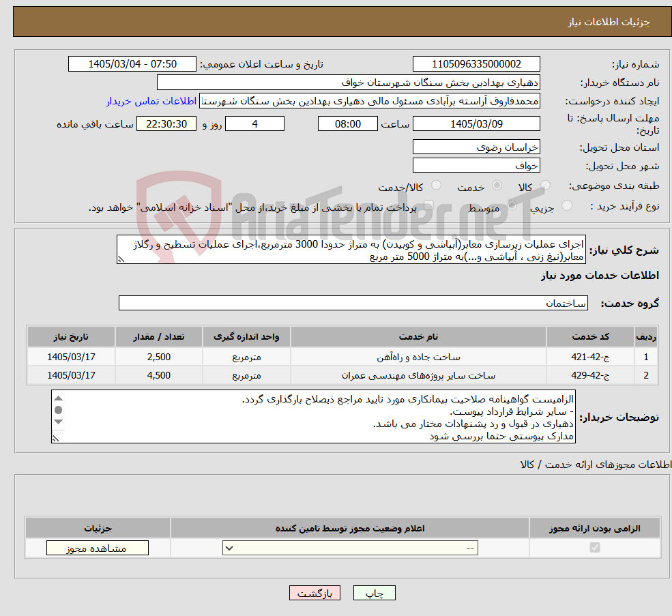The height and width of the screenshot is (616, 672).
Task: Click the delivery city field خواف
Action: coord(476,166)
